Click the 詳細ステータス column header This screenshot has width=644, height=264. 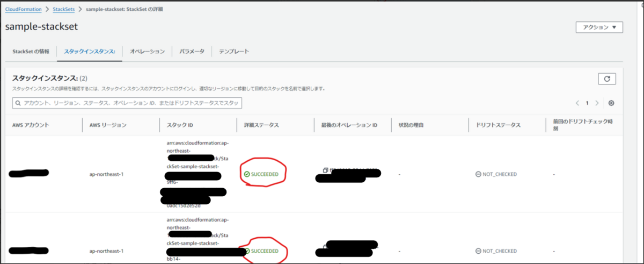[261, 125]
